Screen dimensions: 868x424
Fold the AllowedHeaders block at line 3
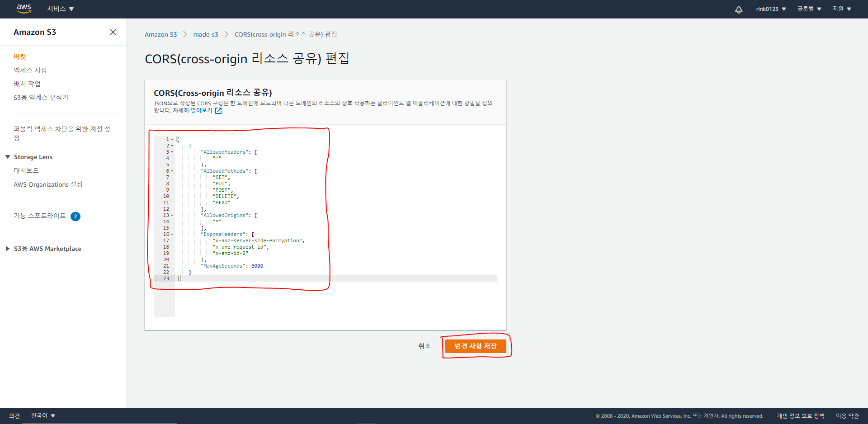172,152
